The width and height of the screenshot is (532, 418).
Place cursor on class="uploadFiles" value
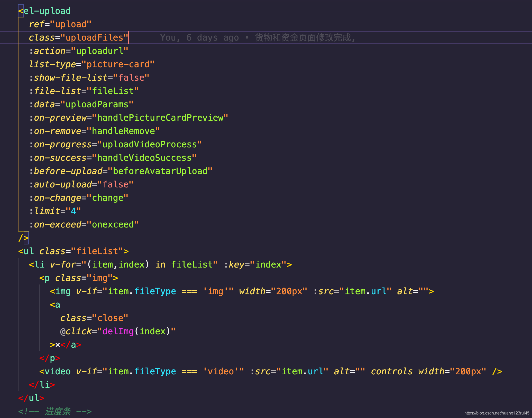coord(94,38)
